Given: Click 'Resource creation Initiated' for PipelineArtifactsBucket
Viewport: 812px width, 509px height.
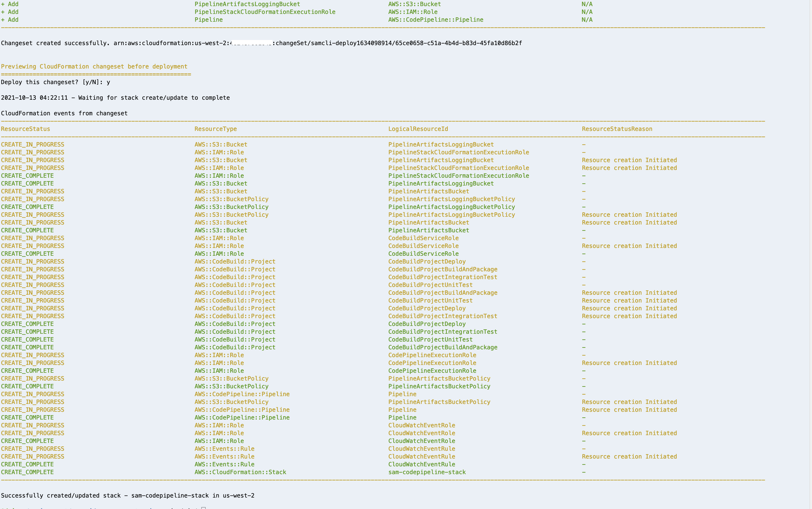Looking at the screenshot, I should tap(629, 223).
